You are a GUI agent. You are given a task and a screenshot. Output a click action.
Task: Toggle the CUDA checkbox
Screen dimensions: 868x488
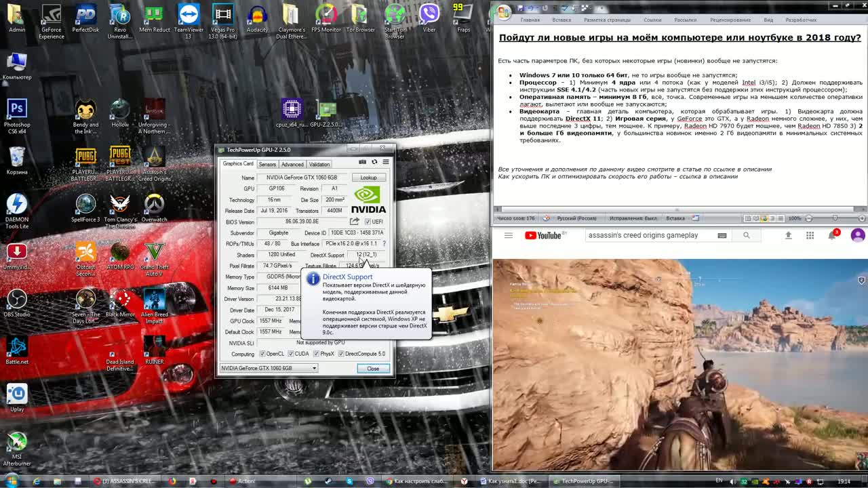290,354
